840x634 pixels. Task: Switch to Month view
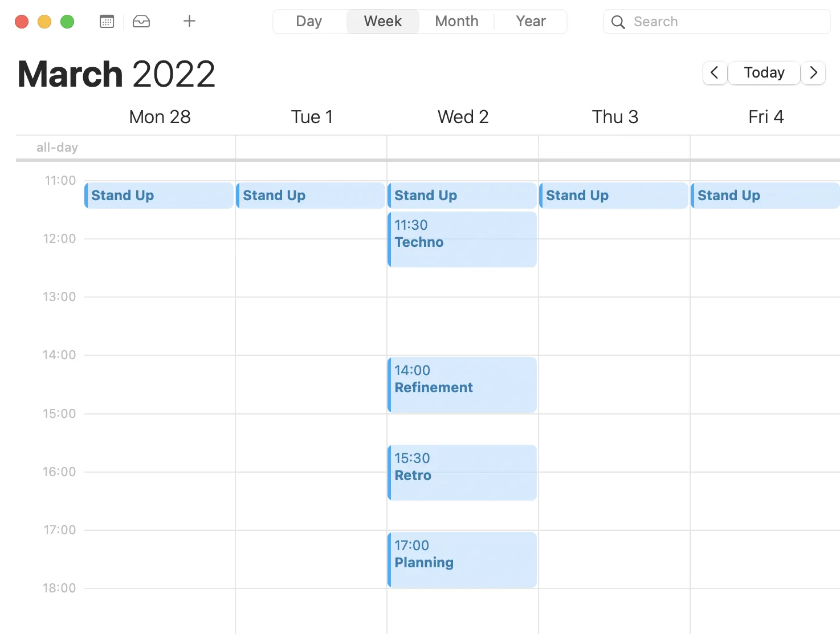(x=456, y=21)
